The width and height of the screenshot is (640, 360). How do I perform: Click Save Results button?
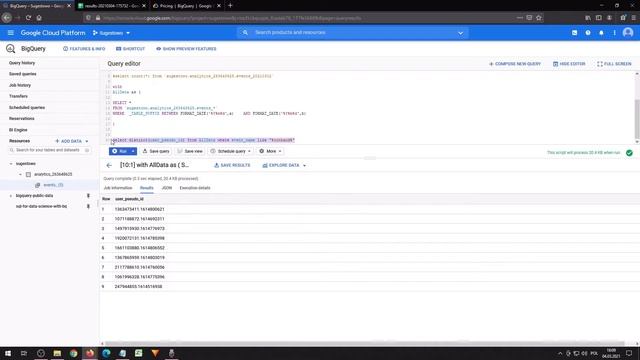coord(232,165)
